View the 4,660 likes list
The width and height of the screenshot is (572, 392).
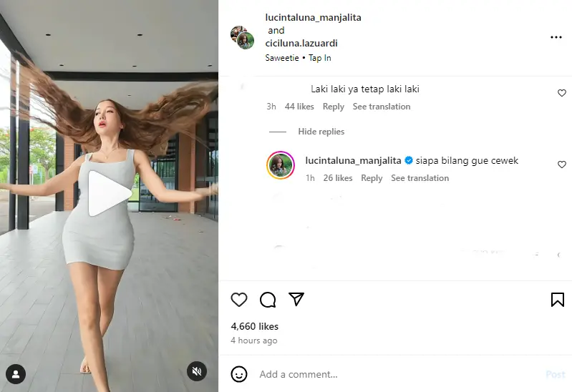(x=255, y=326)
